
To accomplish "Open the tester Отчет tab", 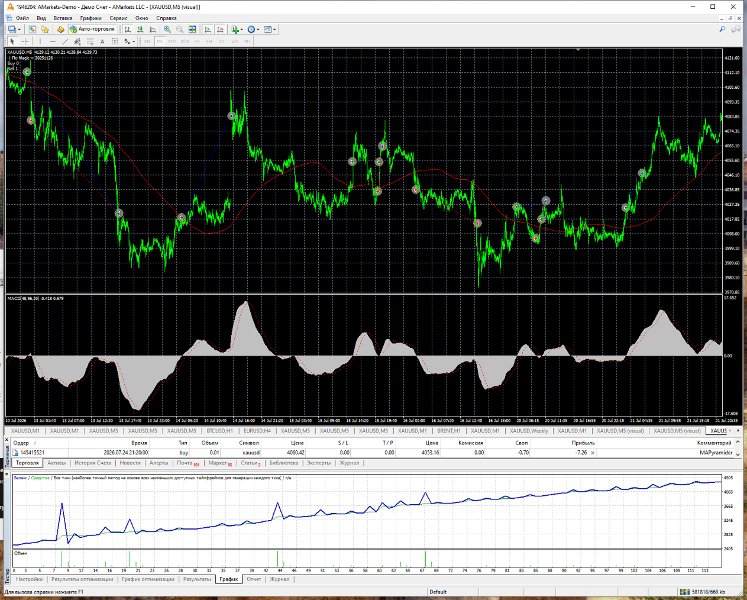I will click(254, 580).
